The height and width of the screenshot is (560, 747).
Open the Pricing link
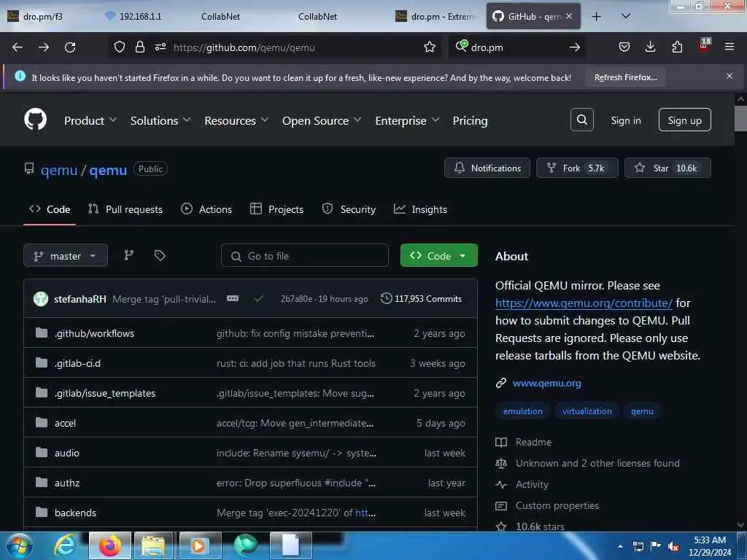[470, 120]
